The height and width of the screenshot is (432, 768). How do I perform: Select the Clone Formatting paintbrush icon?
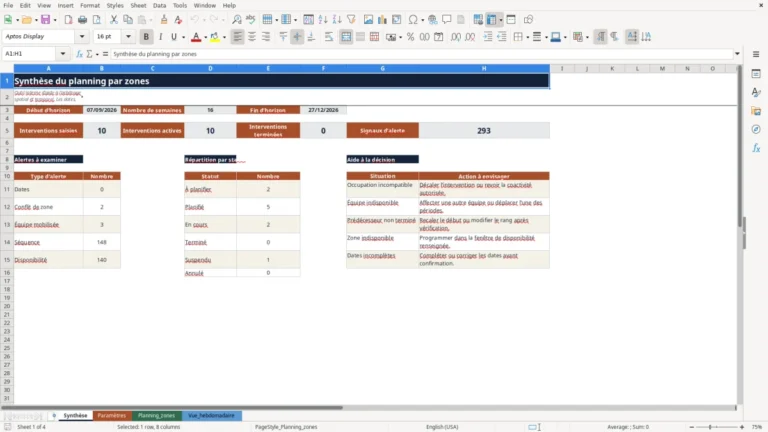[x=164, y=20]
